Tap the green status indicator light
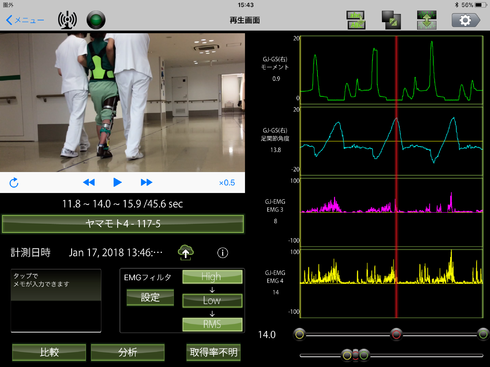Viewport: 490px width, 367px height. pyautogui.click(x=96, y=20)
